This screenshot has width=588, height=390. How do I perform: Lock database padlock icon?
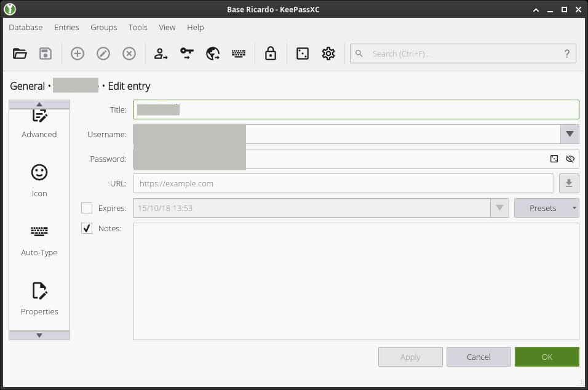271,54
